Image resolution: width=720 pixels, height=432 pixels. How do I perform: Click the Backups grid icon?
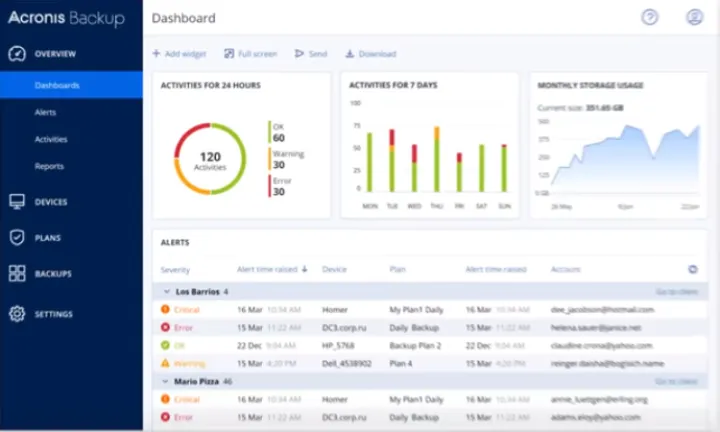tap(16, 274)
